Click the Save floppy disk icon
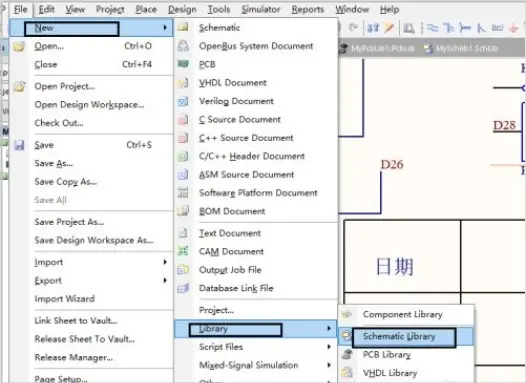The image size is (526, 383). click(19, 145)
